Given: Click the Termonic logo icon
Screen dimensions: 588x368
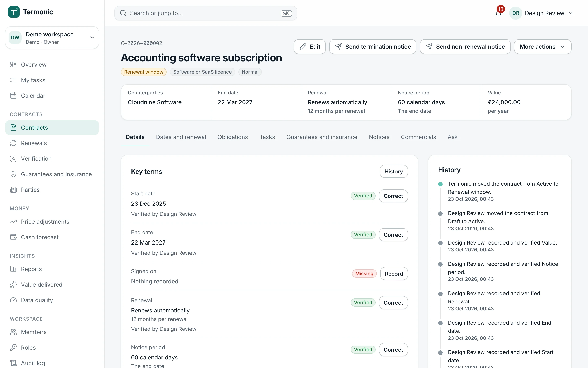Looking at the screenshot, I should point(14,12).
